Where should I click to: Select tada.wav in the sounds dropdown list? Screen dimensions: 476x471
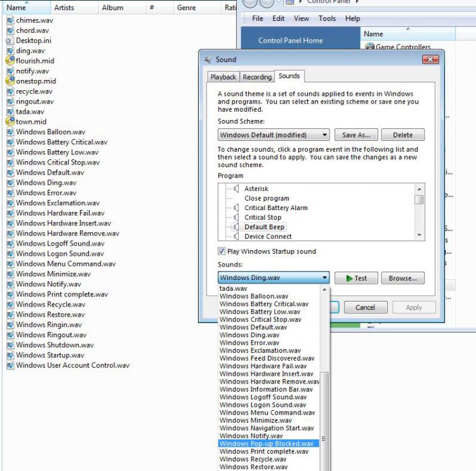tap(268, 288)
